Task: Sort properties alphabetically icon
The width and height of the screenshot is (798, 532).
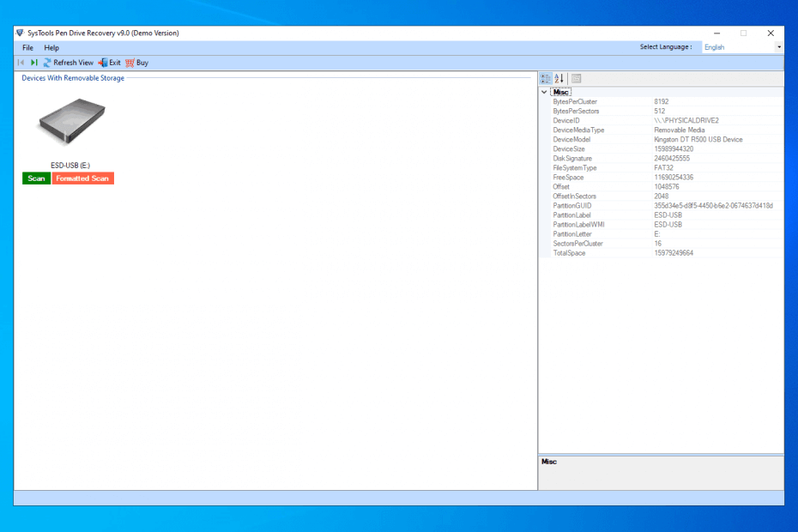Action: click(x=559, y=78)
